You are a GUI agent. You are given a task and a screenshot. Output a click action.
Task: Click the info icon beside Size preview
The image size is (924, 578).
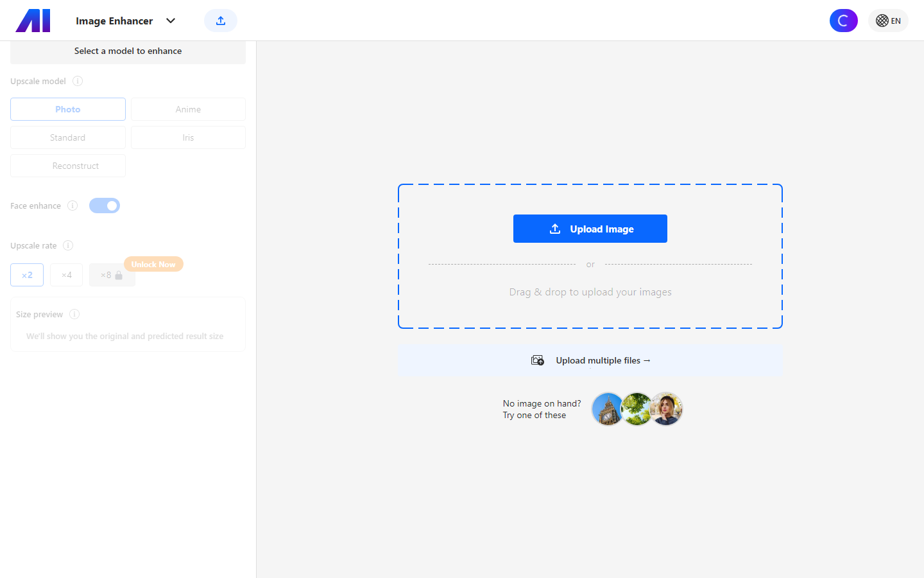coord(74,314)
